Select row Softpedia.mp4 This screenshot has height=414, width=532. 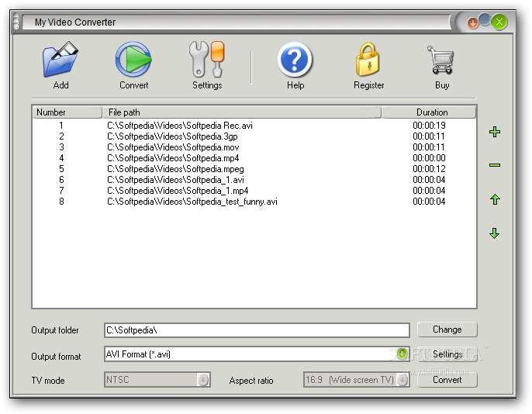pyautogui.click(x=254, y=158)
